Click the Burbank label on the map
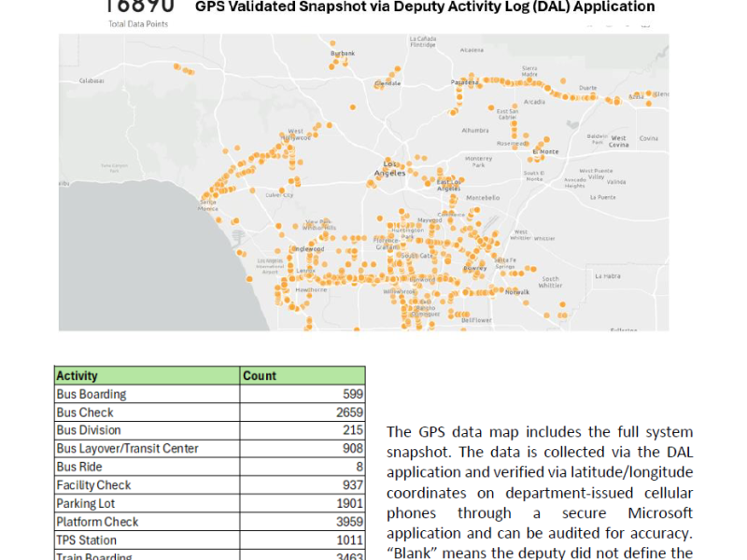Screen dimensions: 747x560 click(343, 54)
